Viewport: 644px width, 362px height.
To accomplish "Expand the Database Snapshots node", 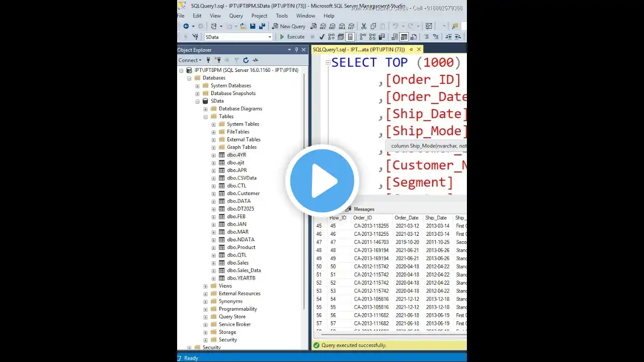I will [197, 94].
